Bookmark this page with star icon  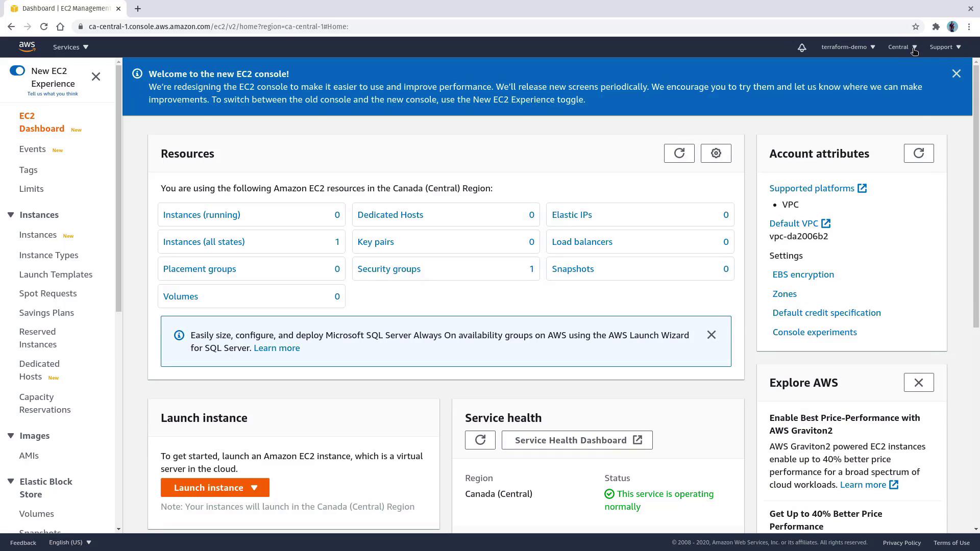point(915,27)
